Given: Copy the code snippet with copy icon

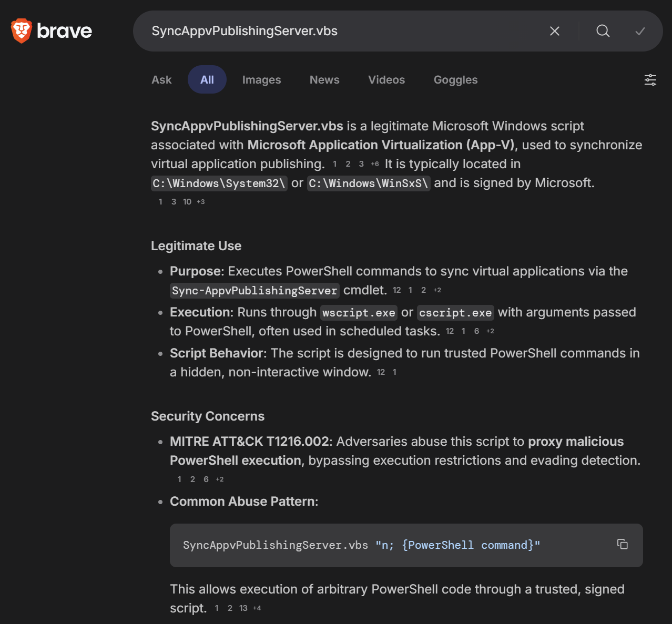Looking at the screenshot, I should coord(622,544).
